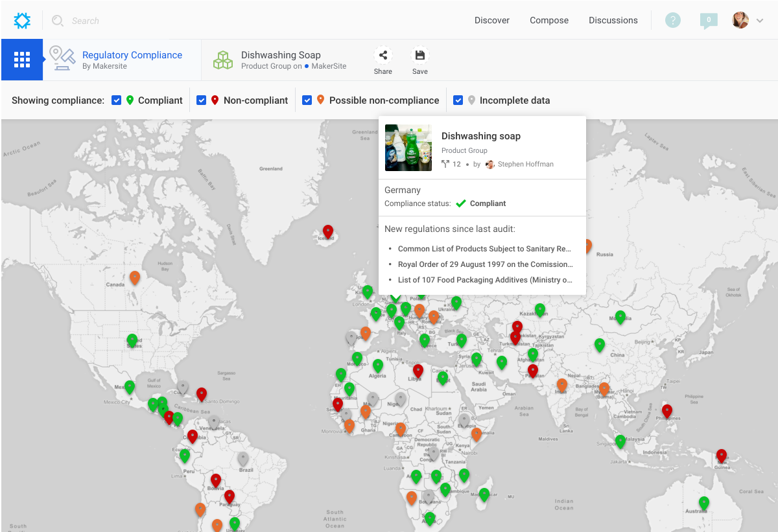Click the user profile avatar

click(x=740, y=20)
